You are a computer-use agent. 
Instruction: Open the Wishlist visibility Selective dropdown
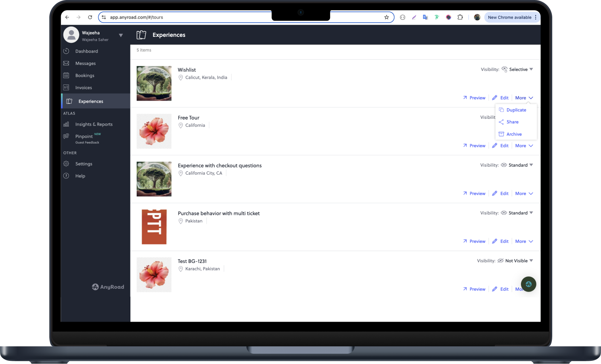(x=517, y=69)
